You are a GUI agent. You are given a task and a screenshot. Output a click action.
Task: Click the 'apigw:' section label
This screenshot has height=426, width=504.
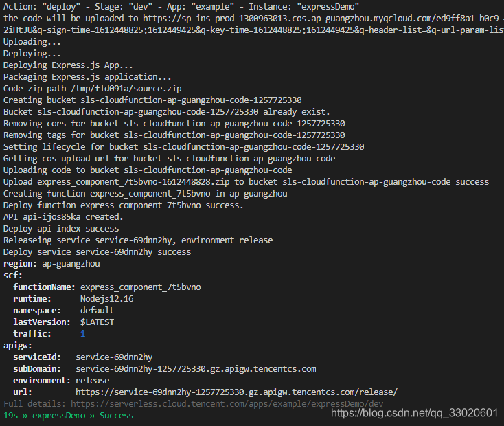pos(18,345)
